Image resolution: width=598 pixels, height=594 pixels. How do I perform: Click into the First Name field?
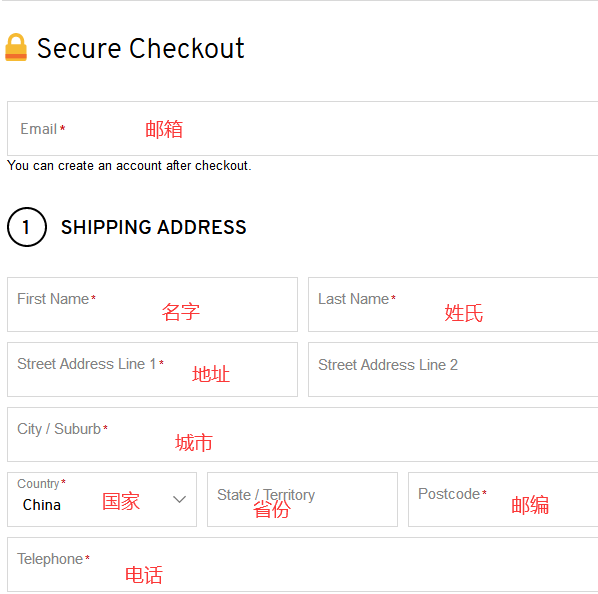click(x=152, y=305)
